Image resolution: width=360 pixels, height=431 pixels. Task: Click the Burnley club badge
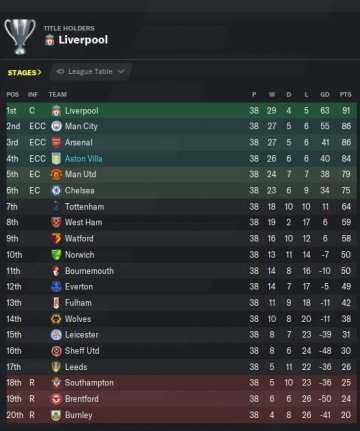click(56, 415)
